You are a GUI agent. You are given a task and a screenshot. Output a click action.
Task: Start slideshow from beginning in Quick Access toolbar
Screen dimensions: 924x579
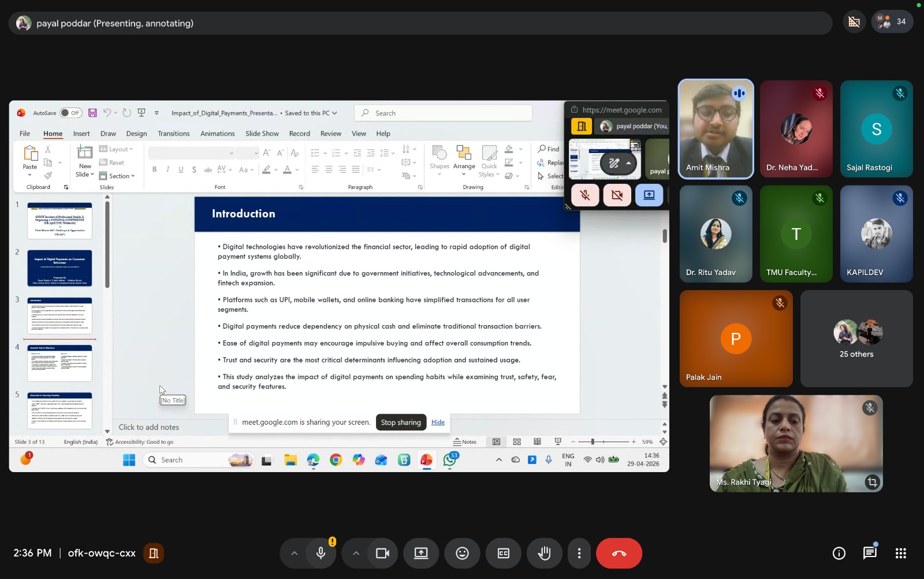click(x=141, y=113)
